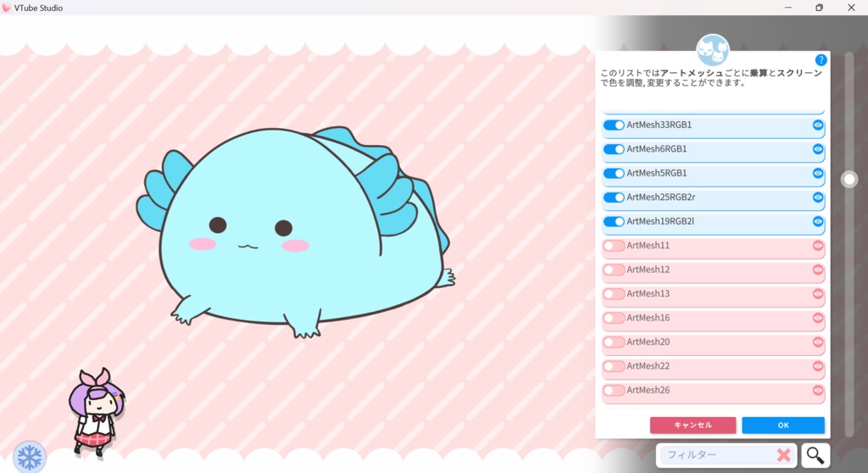Viewport: 868px width, 473px height.
Task: Restore down the VTube Studio window
Action: click(820, 7)
